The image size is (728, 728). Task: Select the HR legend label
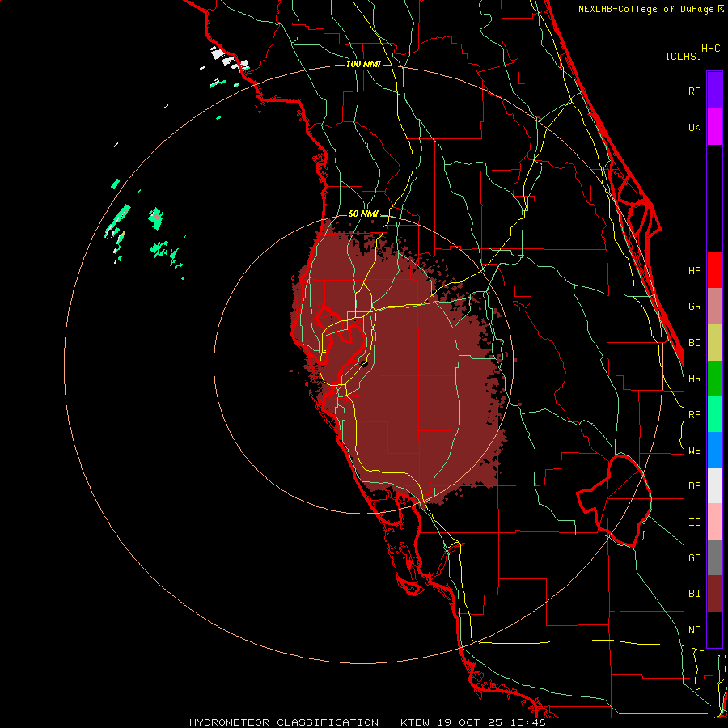(694, 379)
